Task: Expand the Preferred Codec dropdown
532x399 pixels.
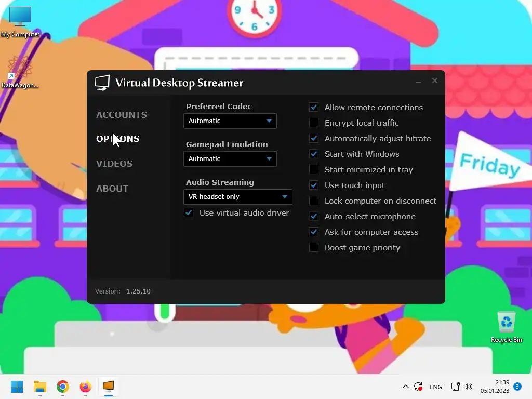Action: coord(230,121)
